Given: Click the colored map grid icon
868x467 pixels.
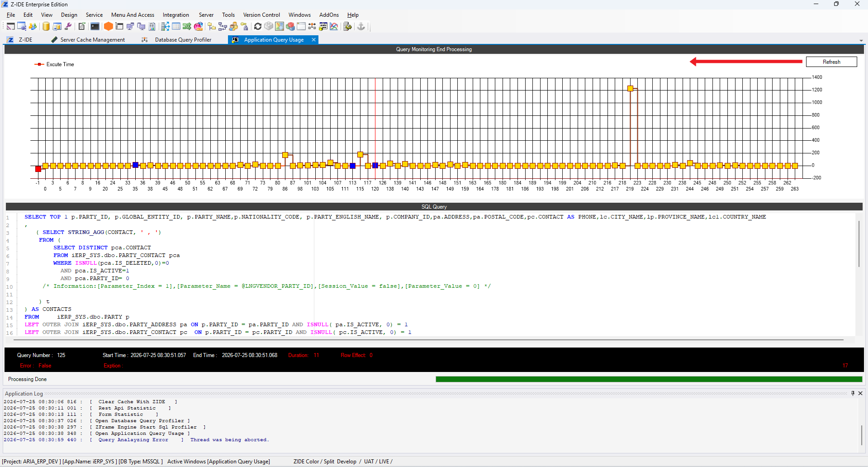Looking at the screenshot, I should point(280,26).
